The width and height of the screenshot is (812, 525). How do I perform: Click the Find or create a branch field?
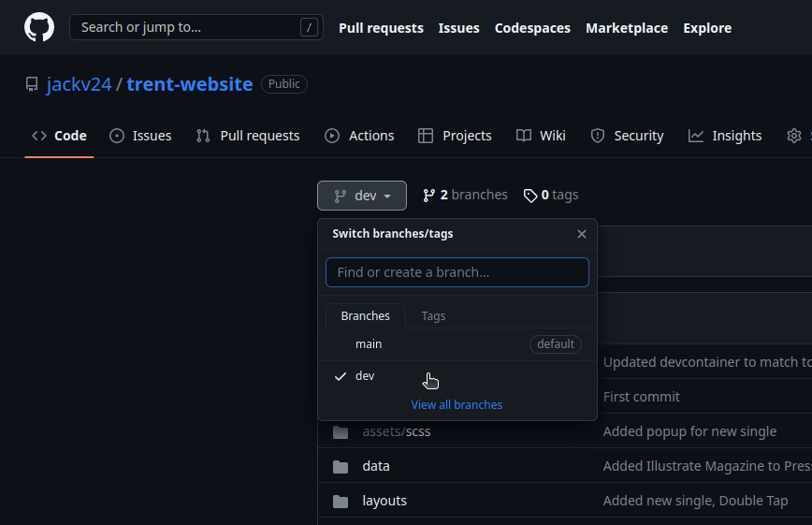click(457, 272)
